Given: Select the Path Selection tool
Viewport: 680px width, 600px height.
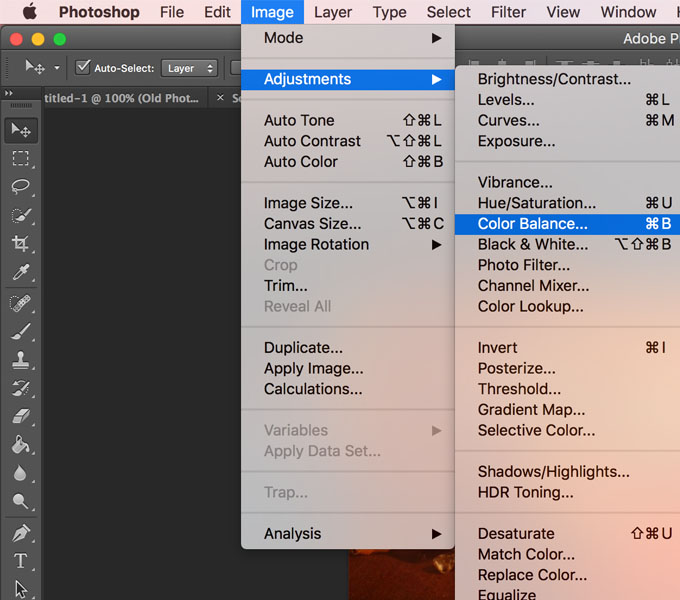Looking at the screenshot, I should [x=20, y=589].
